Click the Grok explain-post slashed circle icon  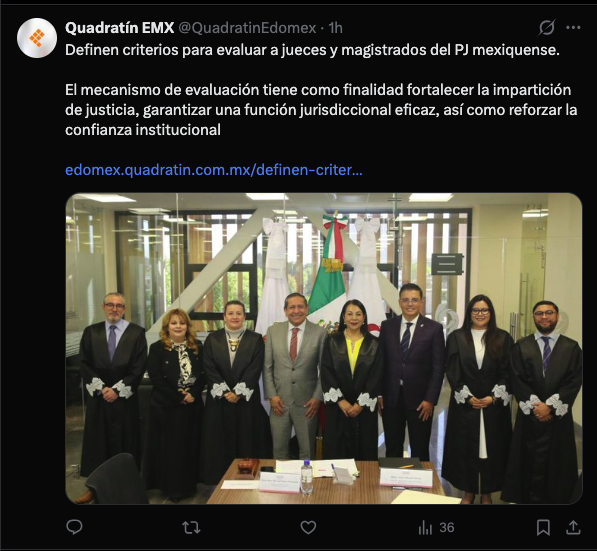click(x=547, y=27)
